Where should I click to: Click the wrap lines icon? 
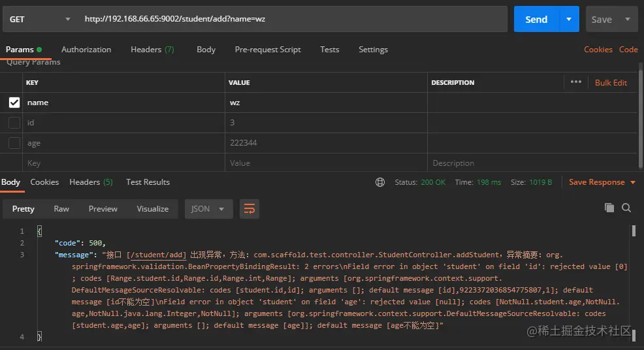(250, 209)
